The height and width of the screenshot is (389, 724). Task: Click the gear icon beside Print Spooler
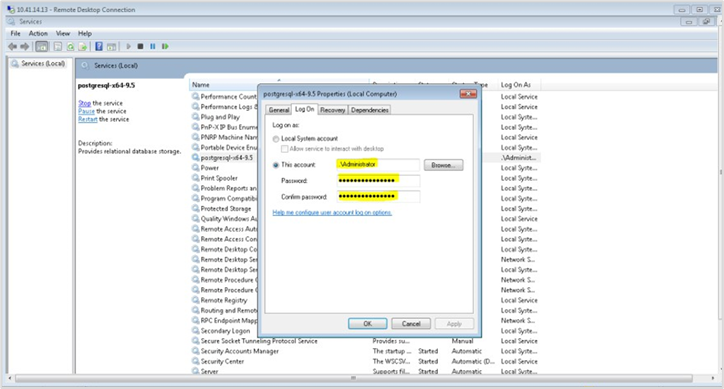(196, 178)
